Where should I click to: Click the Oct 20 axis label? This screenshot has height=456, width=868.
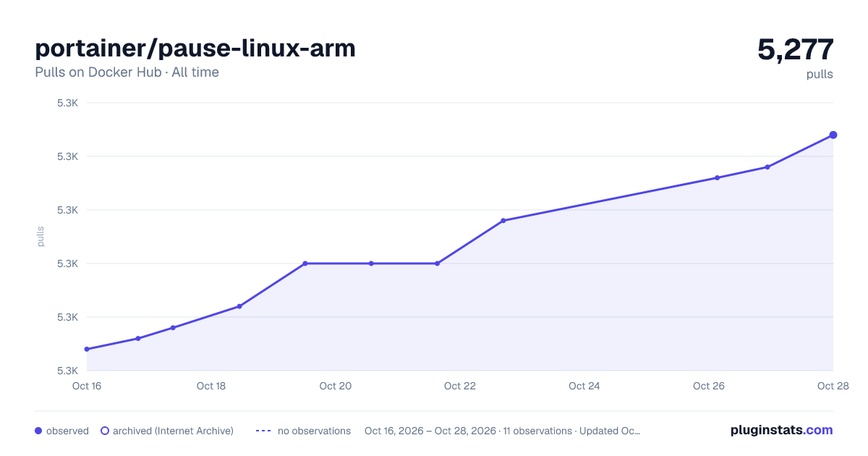pyautogui.click(x=336, y=386)
